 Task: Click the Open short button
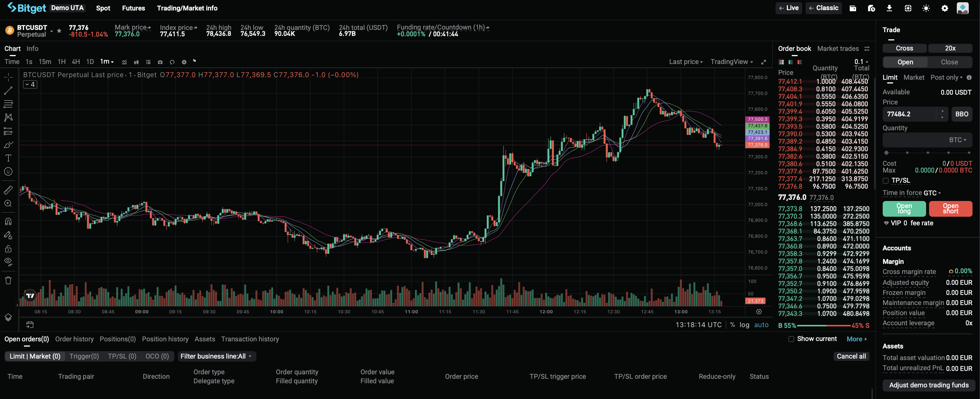click(950, 208)
